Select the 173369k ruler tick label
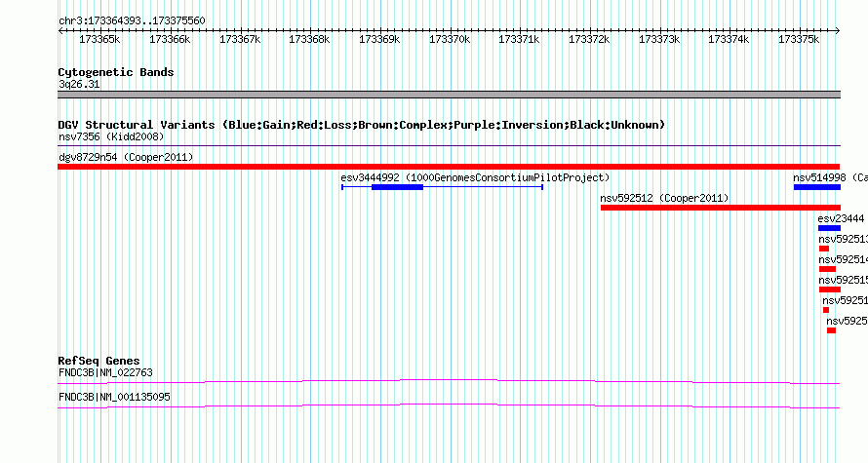 point(379,39)
